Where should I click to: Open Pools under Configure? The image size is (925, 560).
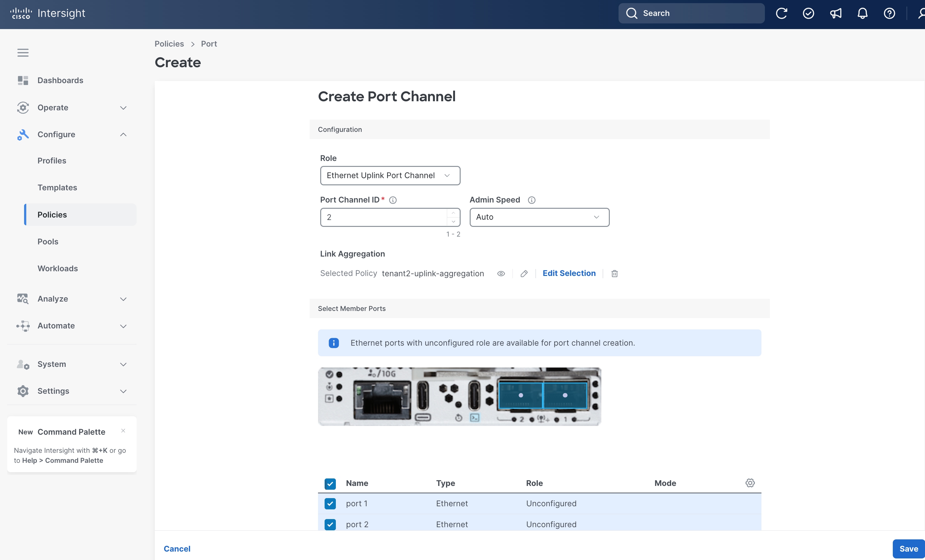(48, 242)
